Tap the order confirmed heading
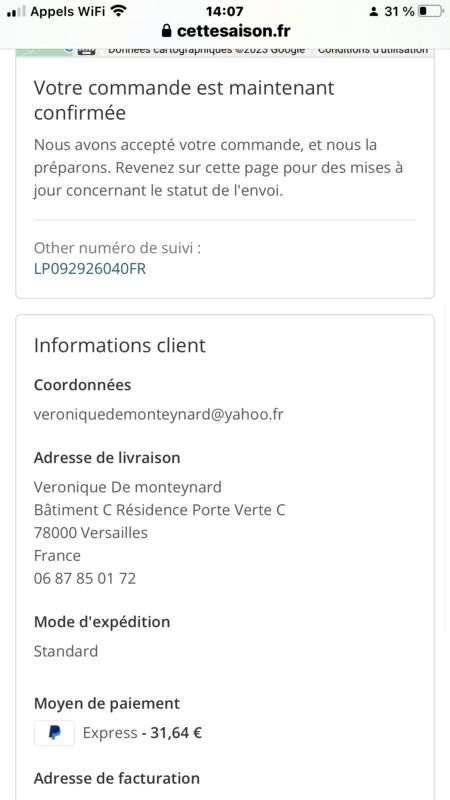 pyautogui.click(x=184, y=100)
